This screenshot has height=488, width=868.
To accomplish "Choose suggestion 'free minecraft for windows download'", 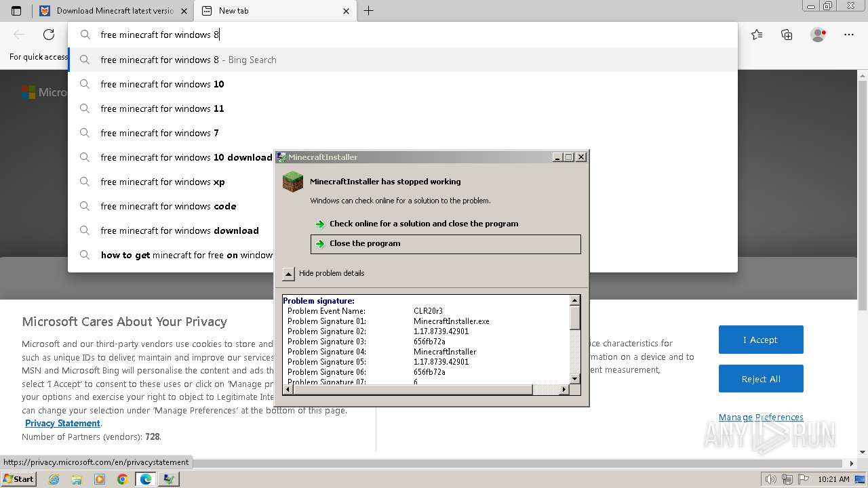I will pyautogui.click(x=171, y=230).
